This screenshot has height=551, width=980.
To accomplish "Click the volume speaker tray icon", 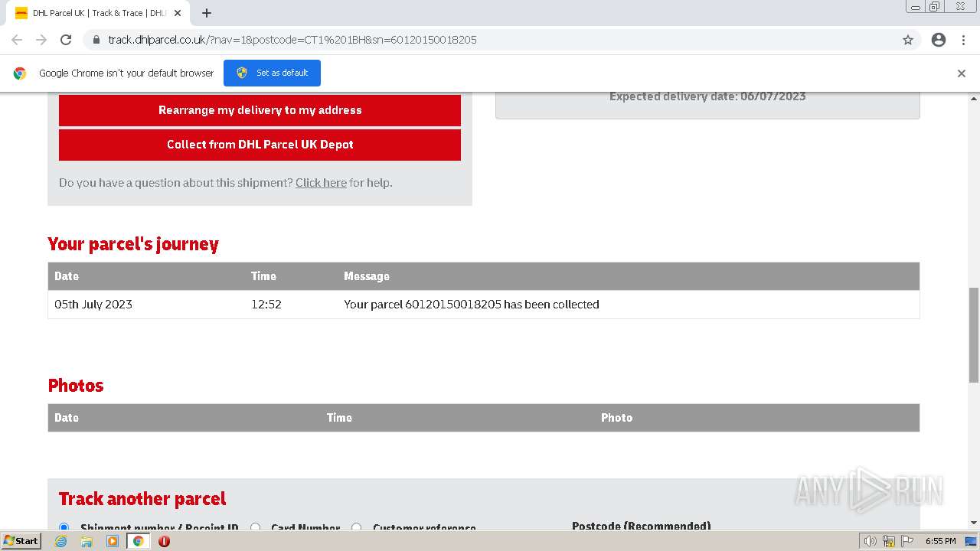I will tap(870, 541).
